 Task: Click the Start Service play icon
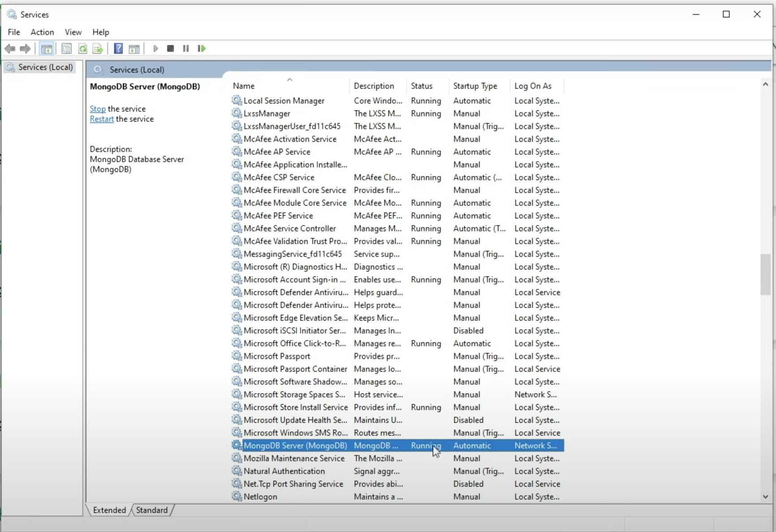(x=155, y=48)
